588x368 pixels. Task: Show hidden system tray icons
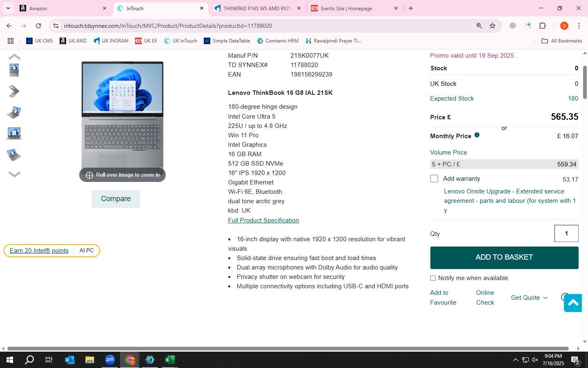point(515,360)
